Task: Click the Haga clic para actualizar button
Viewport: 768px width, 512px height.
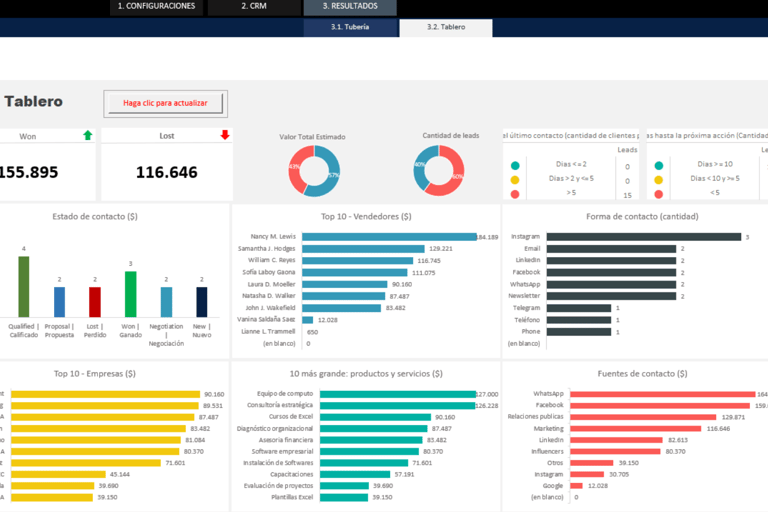Action: pos(166,103)
